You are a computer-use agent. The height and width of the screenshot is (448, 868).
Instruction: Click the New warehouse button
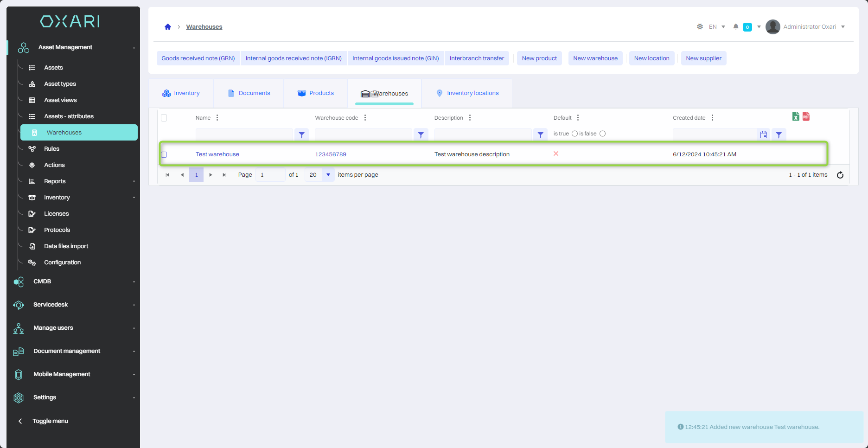(x=595, y=58)
